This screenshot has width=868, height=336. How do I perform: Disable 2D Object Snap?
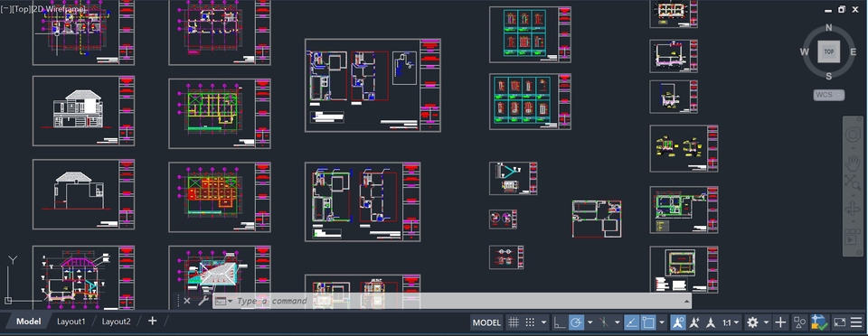click(x=648, y=322)
